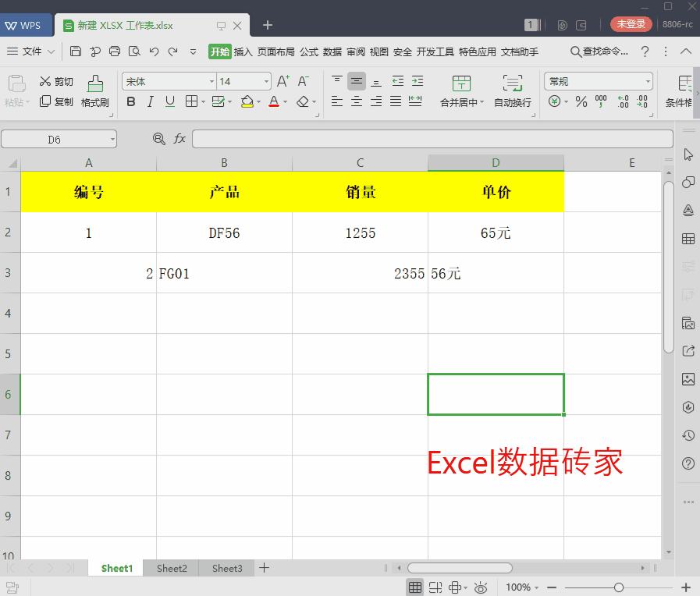Toggle Italic formatting
The height and width of the screenshot is (596, 700).
[151, 101]
